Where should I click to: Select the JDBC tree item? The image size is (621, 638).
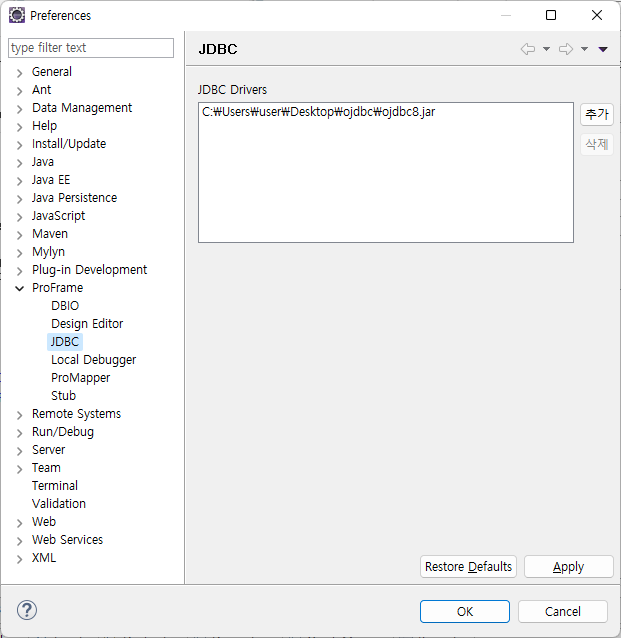(65, 341)
